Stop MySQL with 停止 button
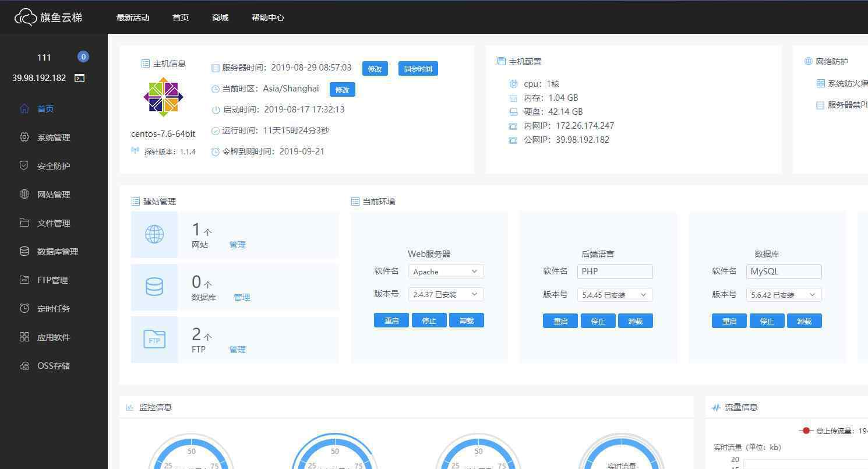The height and width of the screenshot is (469, 868). pos(767,321)
